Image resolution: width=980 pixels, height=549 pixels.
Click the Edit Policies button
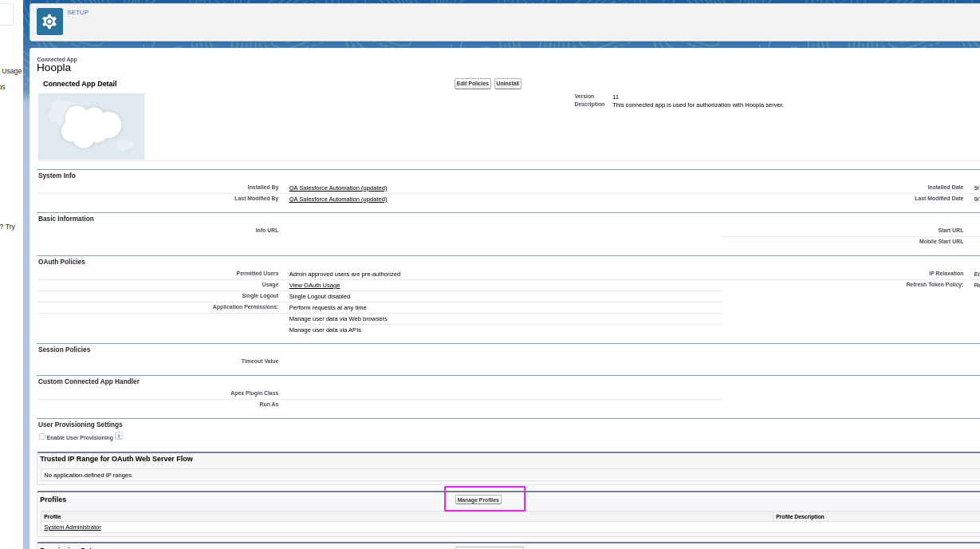pos(473,84)
